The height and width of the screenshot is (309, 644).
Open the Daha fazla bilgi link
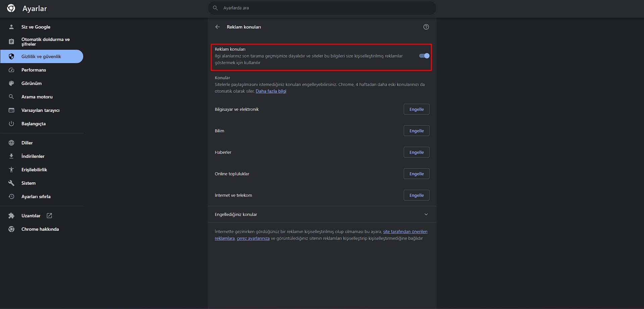pos(271,91)
